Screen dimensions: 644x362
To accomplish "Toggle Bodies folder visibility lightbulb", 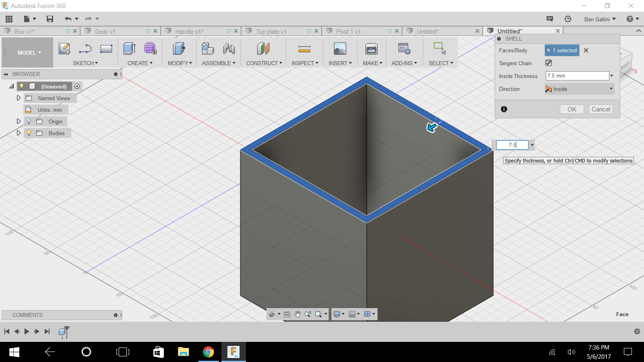I will point(29,133).
